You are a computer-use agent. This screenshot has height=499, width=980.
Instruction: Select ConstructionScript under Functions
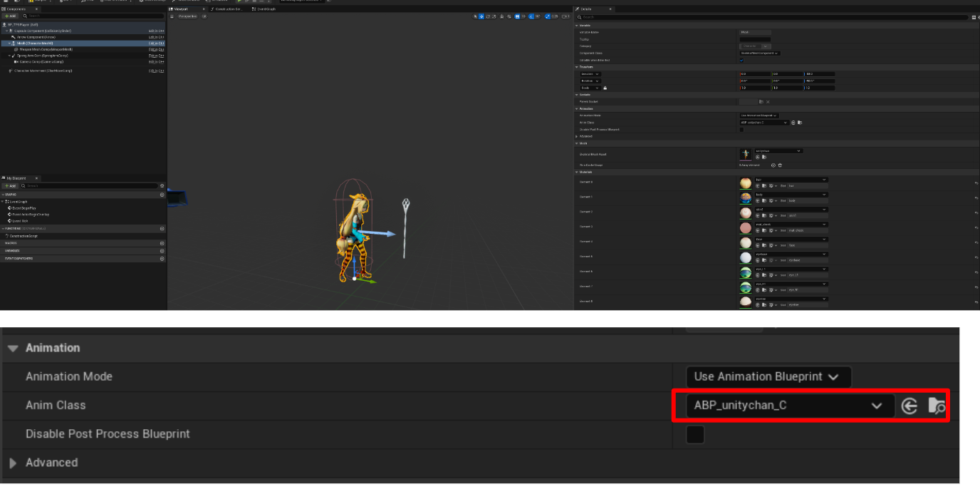(24, 236)
